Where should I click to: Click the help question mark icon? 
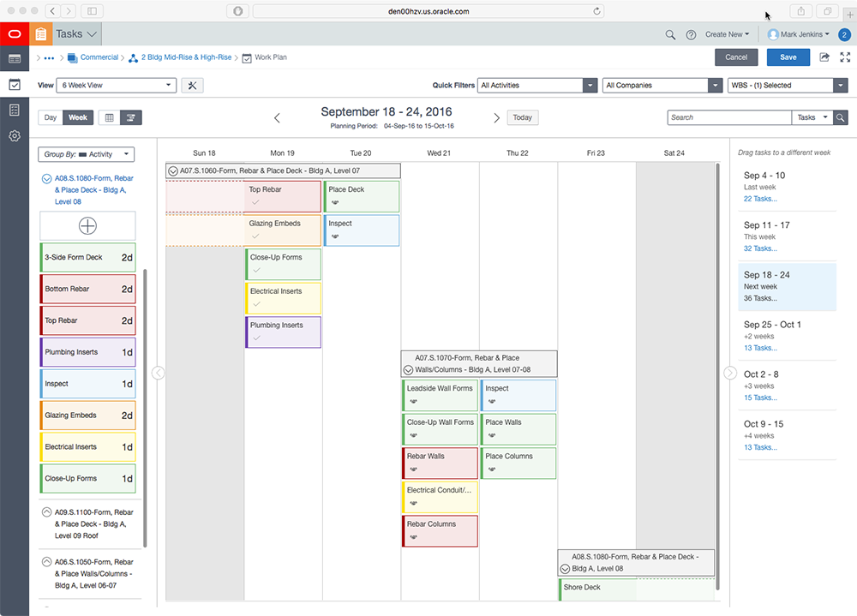pos(691,34)
